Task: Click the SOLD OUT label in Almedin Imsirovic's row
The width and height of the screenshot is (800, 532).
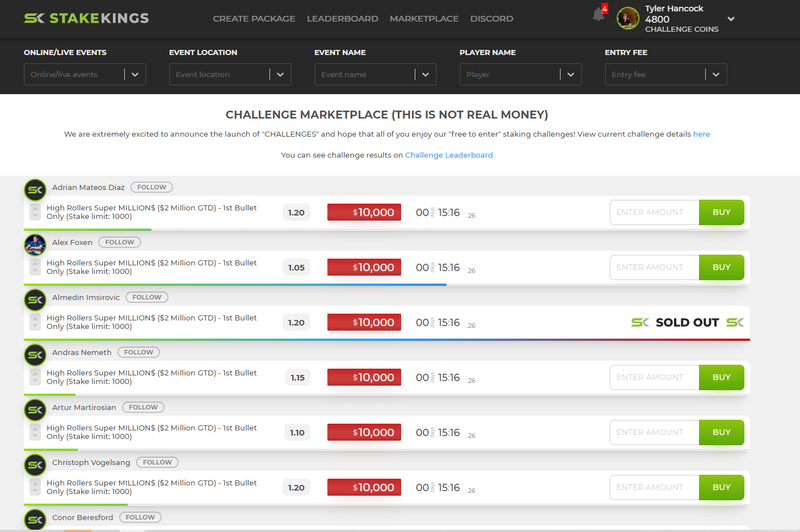Action: point(687,323)
